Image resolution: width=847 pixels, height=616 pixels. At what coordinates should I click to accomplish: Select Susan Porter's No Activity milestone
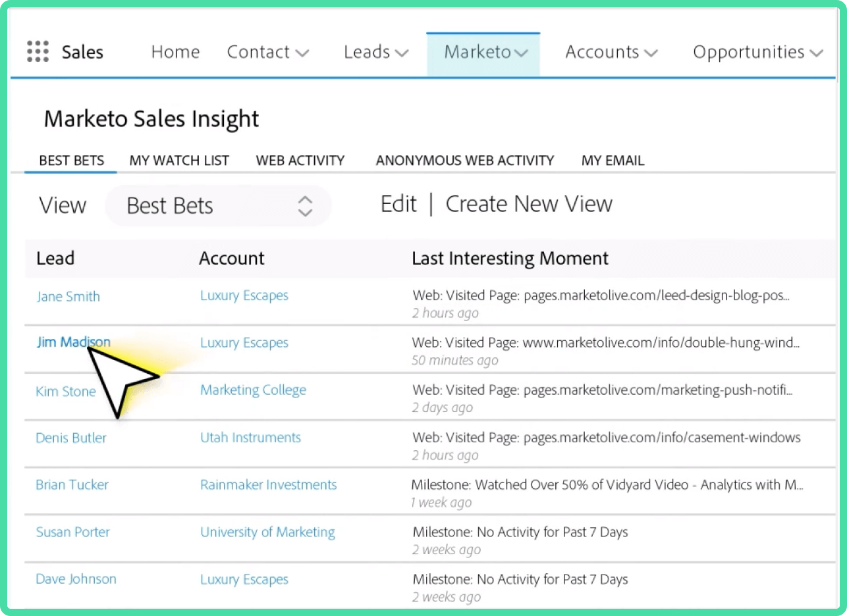(520, 532)
